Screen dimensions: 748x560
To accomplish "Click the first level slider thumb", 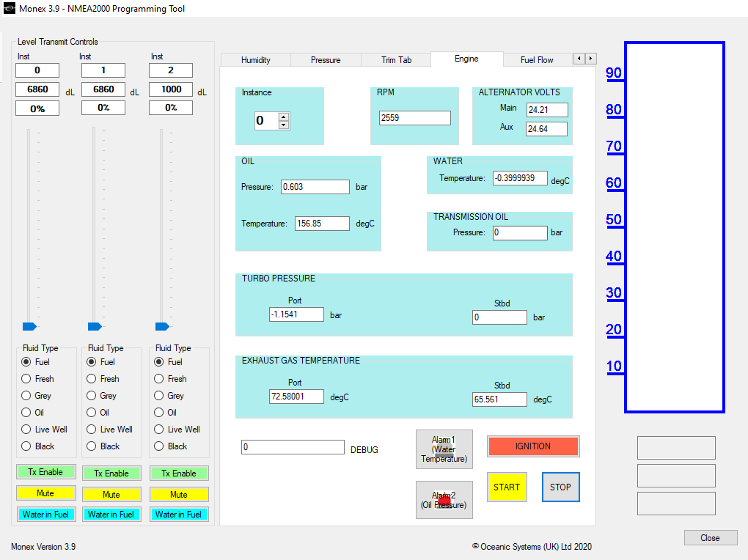I will point(29,326).
